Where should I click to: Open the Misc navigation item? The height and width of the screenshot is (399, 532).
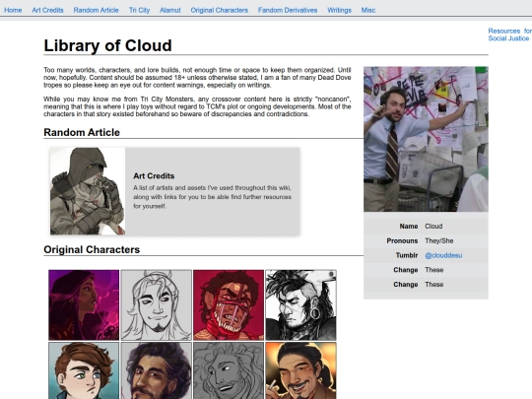(368, 10)
